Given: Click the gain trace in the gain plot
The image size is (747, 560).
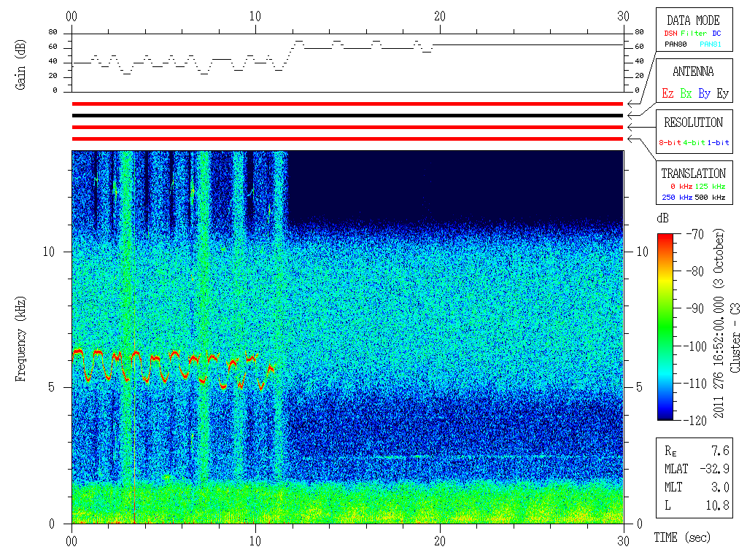Looking at the screenshot, I should coord(347,56).
